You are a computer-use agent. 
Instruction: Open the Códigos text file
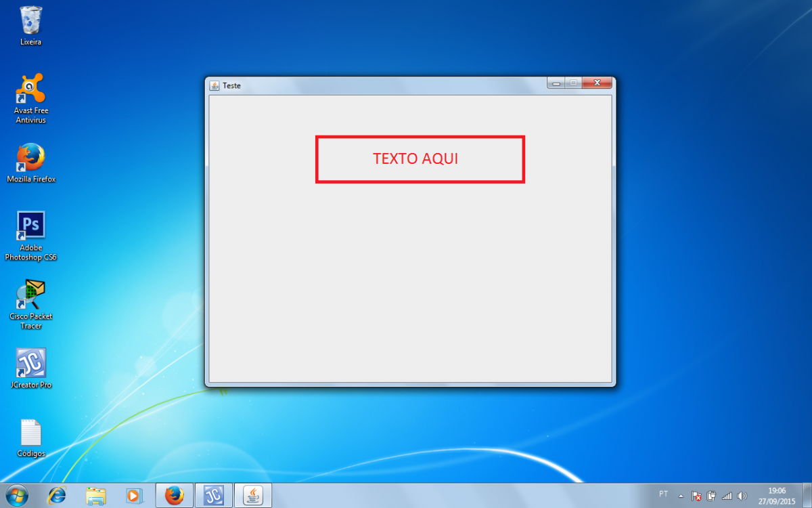(x=30, y=438)
